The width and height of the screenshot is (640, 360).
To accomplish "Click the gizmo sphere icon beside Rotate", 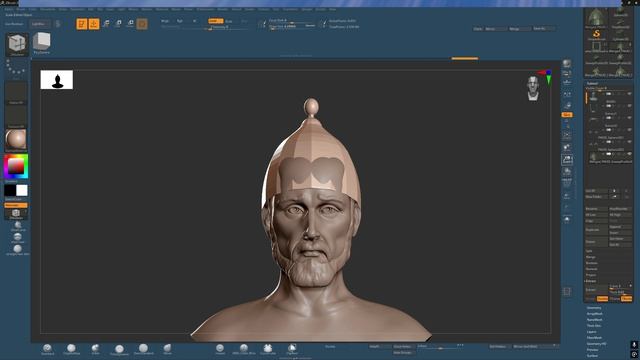I will [142, 24].
